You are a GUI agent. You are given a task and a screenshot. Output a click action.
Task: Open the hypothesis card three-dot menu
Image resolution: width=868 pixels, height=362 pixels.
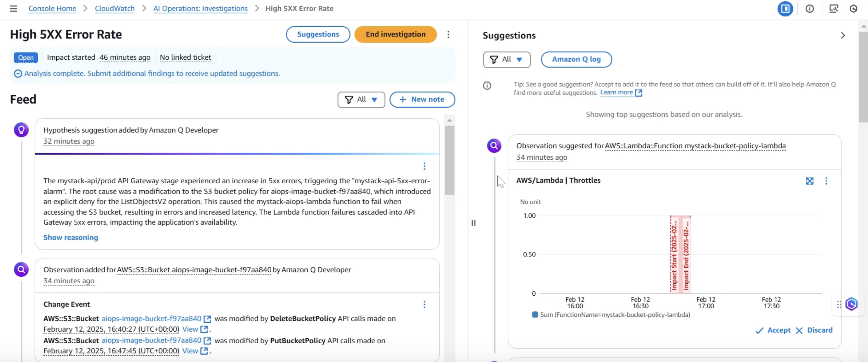[424, 166]
